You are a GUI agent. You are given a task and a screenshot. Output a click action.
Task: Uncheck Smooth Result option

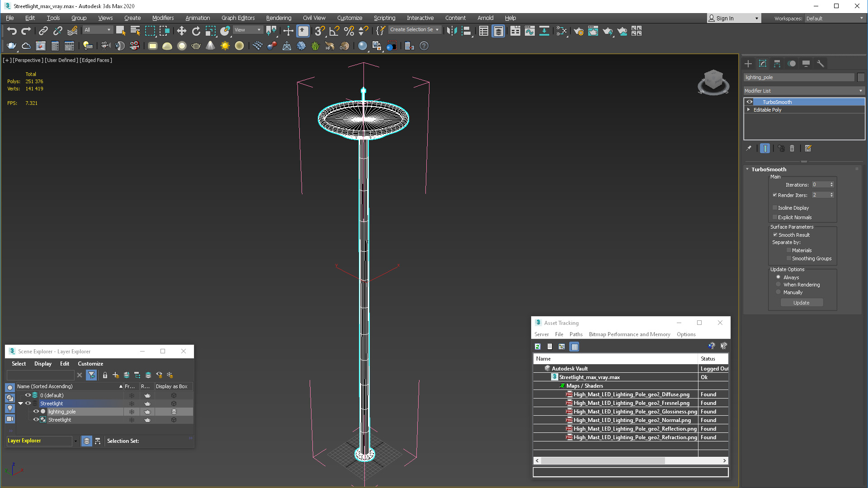(x=775, y=235)
